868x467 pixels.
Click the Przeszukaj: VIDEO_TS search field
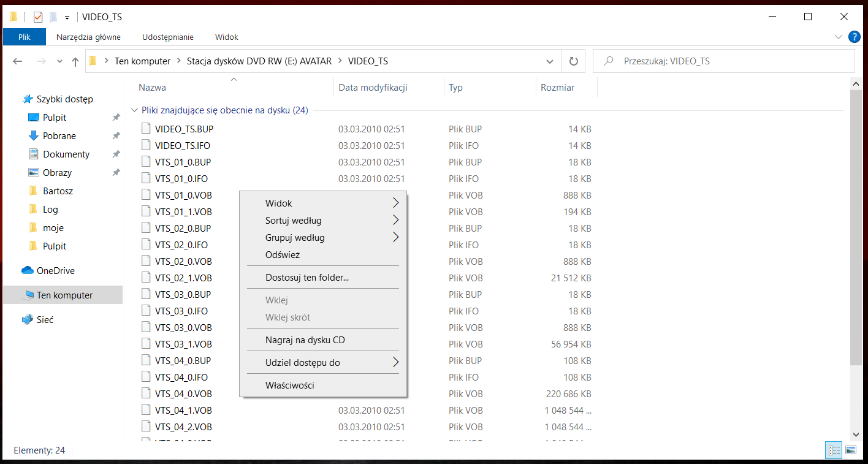(723, 61)
